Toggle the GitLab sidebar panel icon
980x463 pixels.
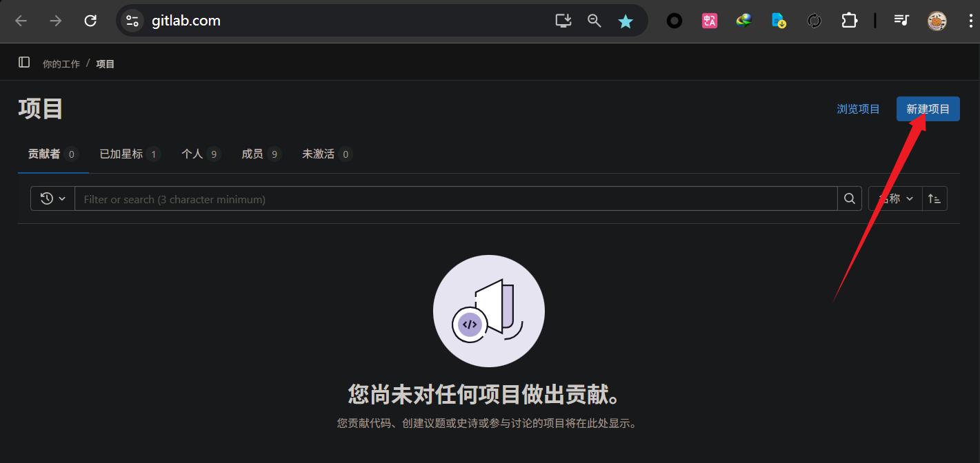24,62
